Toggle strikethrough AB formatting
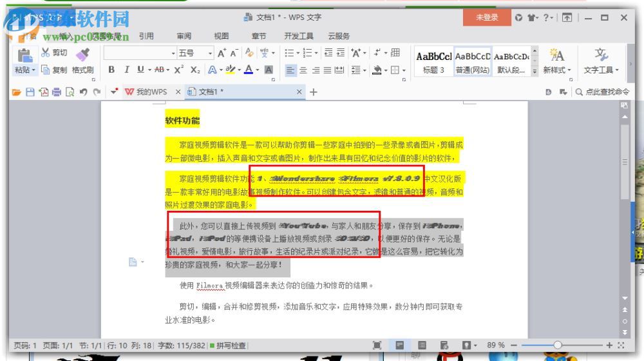Viewport: 644px width, 361px height. pyautogui.click(x=159, y=70)
